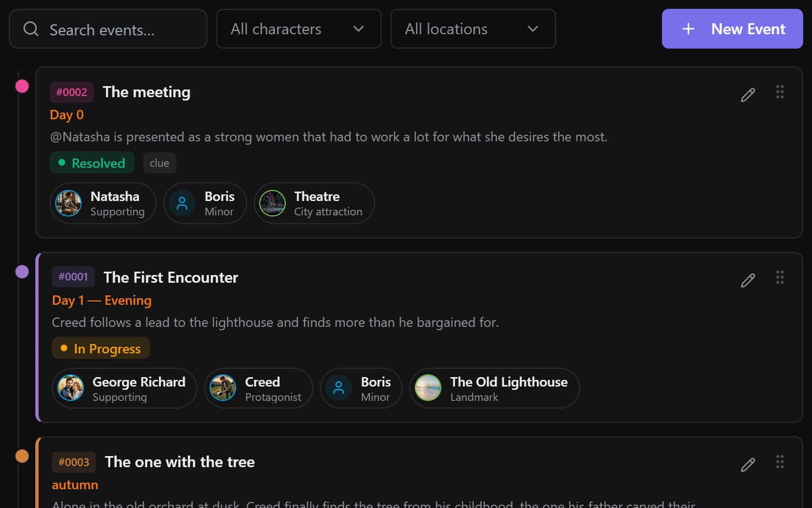Edit The First Encounter with pencil icon

(747, 281)
